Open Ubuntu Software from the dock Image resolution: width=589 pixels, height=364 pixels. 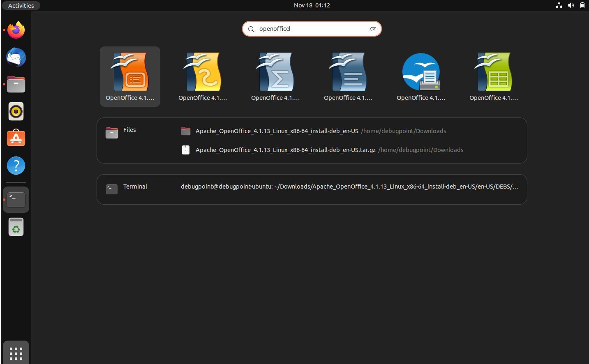16,138
